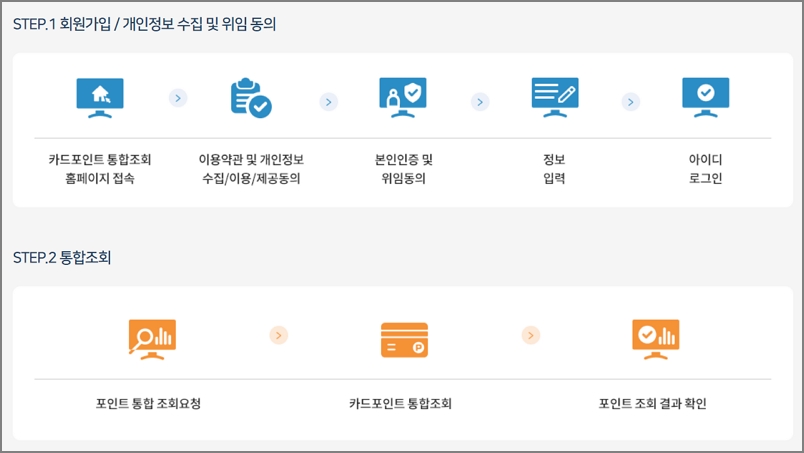Click the 'STEP.1 회원가입 / 개인정보 수집 및 위임 동의' heading

tap(144, 24)
